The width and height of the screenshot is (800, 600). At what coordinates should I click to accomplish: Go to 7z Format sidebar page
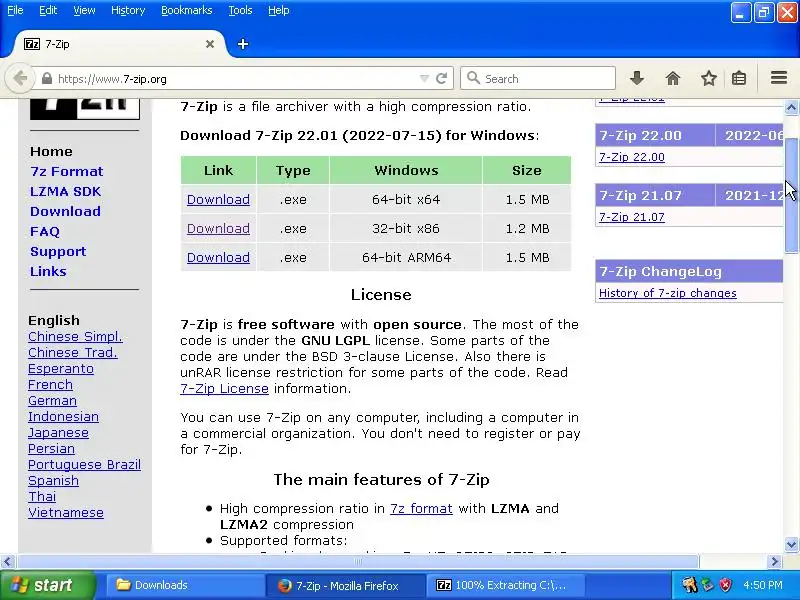[x=67, y=171]
